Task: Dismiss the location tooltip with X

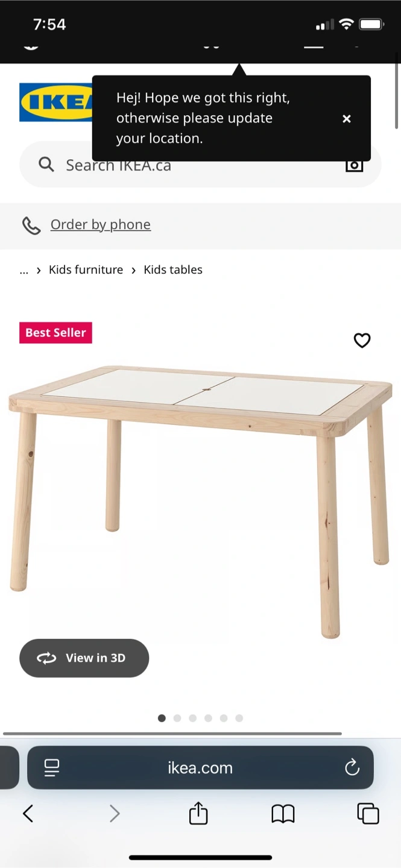Action: 347,119
